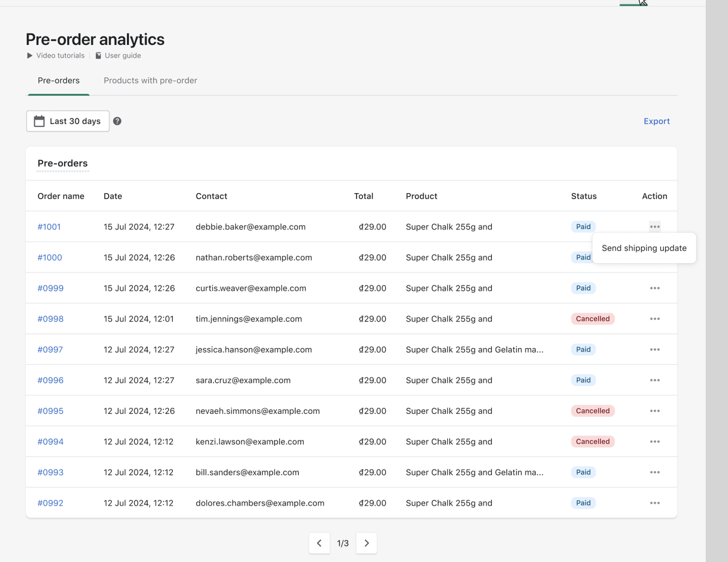Open the User guide link

tap(118, 56)
